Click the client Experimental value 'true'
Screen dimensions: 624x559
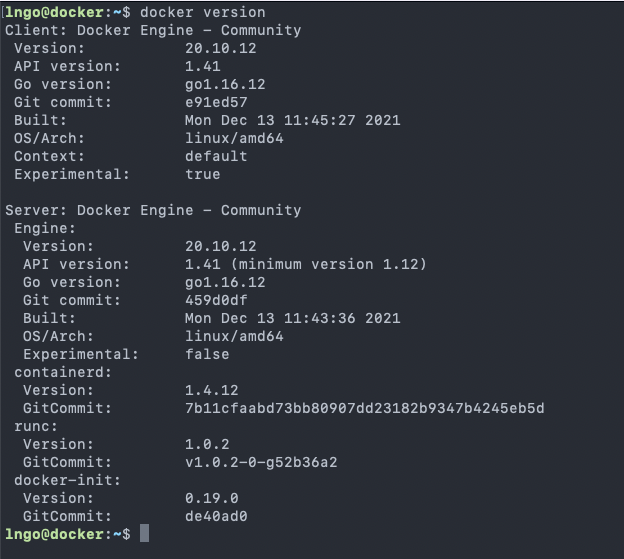(203, 174)
